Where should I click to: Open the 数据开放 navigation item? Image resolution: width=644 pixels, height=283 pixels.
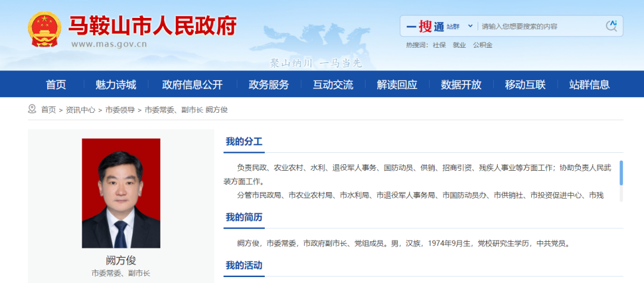coord(461,85)
